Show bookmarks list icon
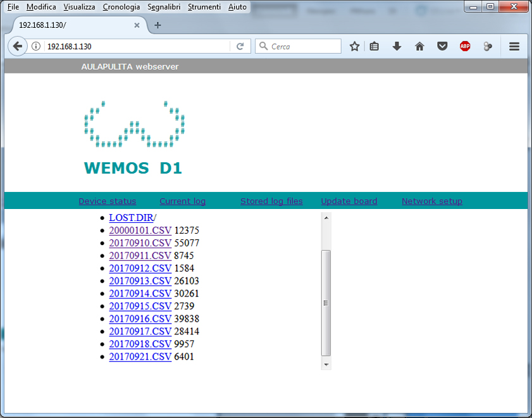The height and width of the screenshot is (418, 532). tap(374, 46)
